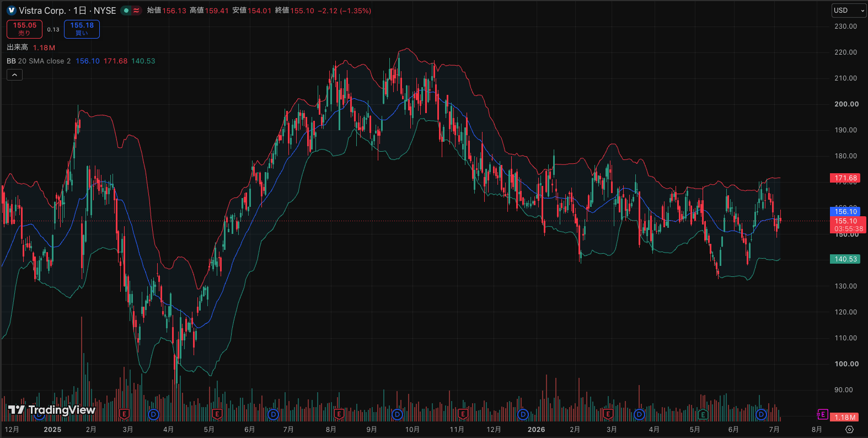Click the 156.10 blue SMA price label
Image resolution: width=868 pixels, height=438 pixels.
pyautogui.click(x=845, y=211)
